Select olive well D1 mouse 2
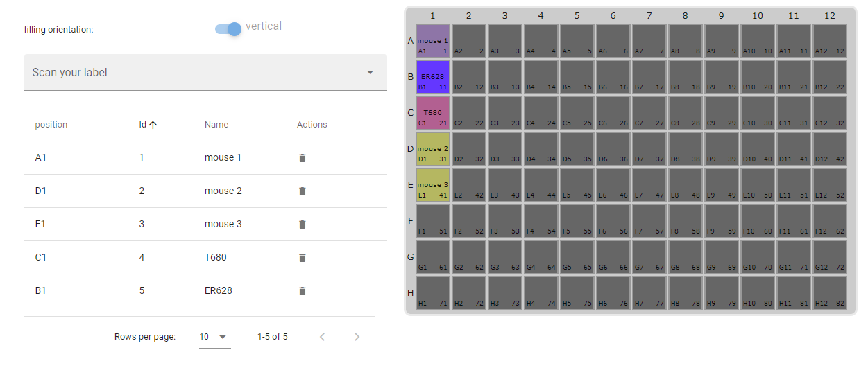The image size is (868, 368). [433, 148]
